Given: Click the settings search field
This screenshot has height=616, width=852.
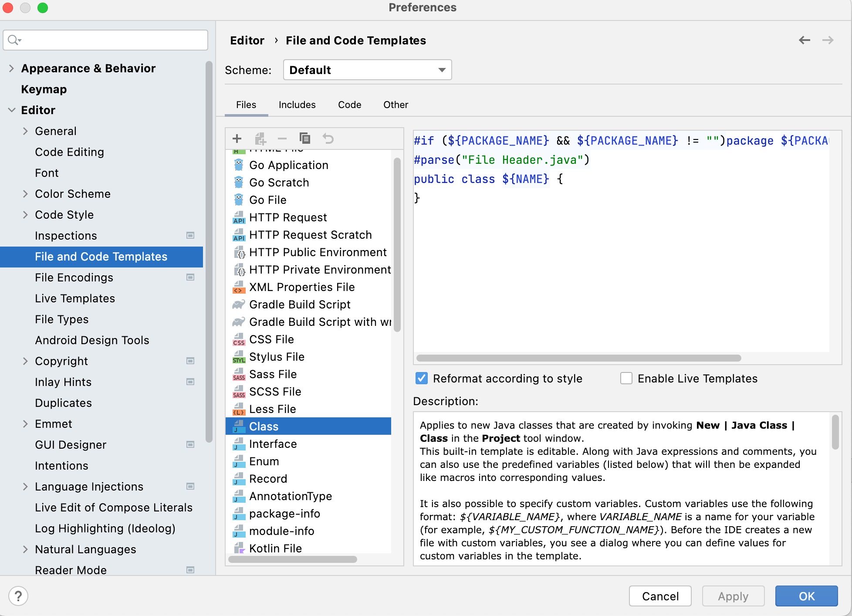Looking at the screenshot, I should pos(105,40).
